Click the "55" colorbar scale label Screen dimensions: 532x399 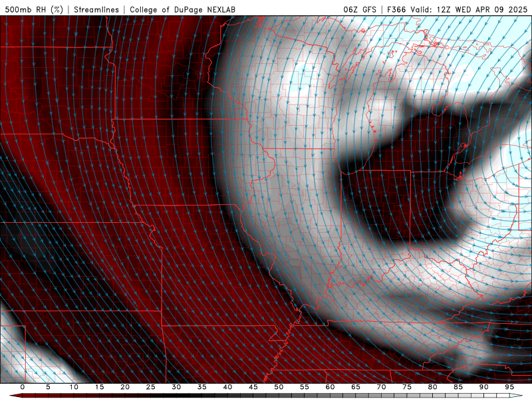click(305, 387)
